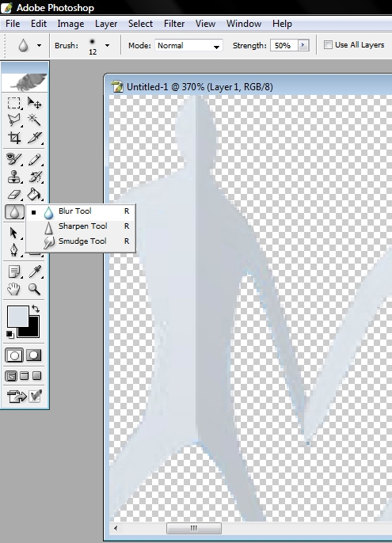The width and height of the screenshot is (392, 543).
Task: Select the Hand tool
Action: coord(14,289)
